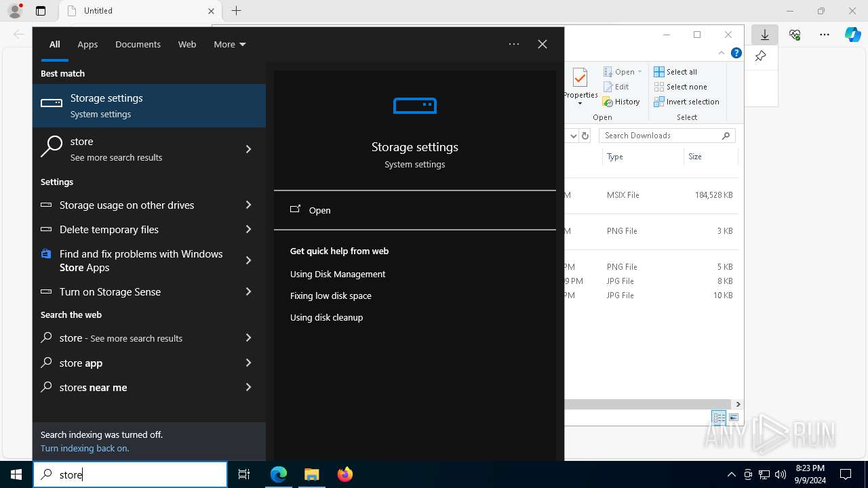This screenshot has width=868, height=488.
Task: Collapse the Explorer ribbon chevron
Action: 722,53
